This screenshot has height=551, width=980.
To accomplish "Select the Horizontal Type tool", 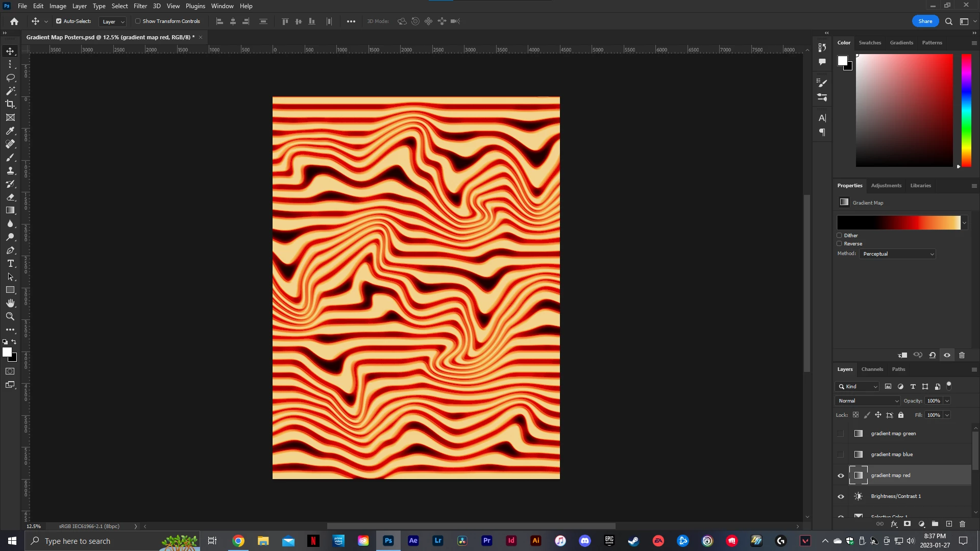I will pos(10,263).
